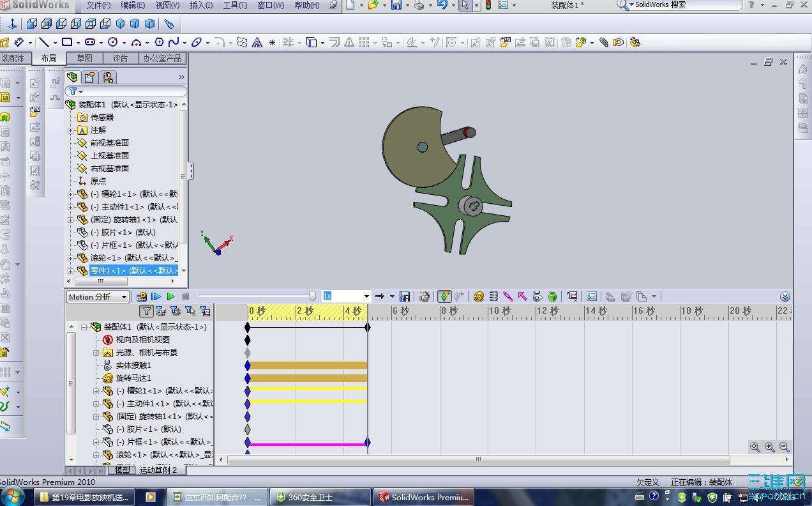Viewport: 812px width, 506px height.
Task: Click the Gravity icon in Motion toolbar
Action: 552,296
